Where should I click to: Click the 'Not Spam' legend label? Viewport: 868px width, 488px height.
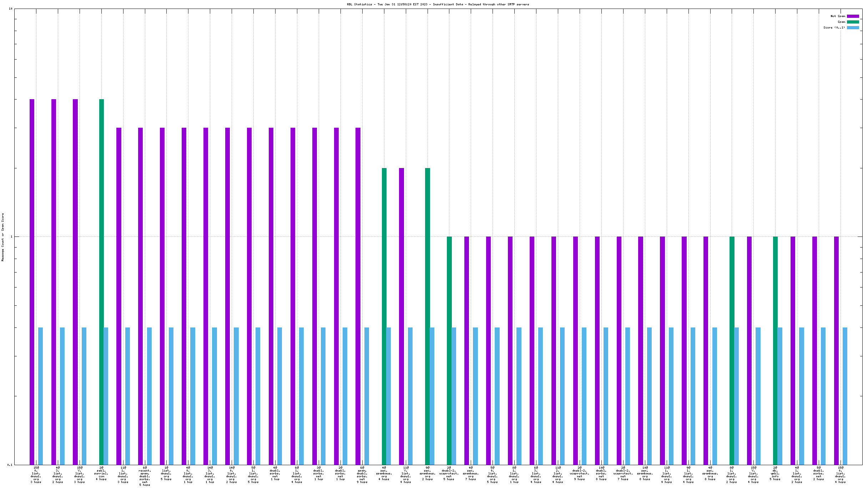tap(838, 16)
